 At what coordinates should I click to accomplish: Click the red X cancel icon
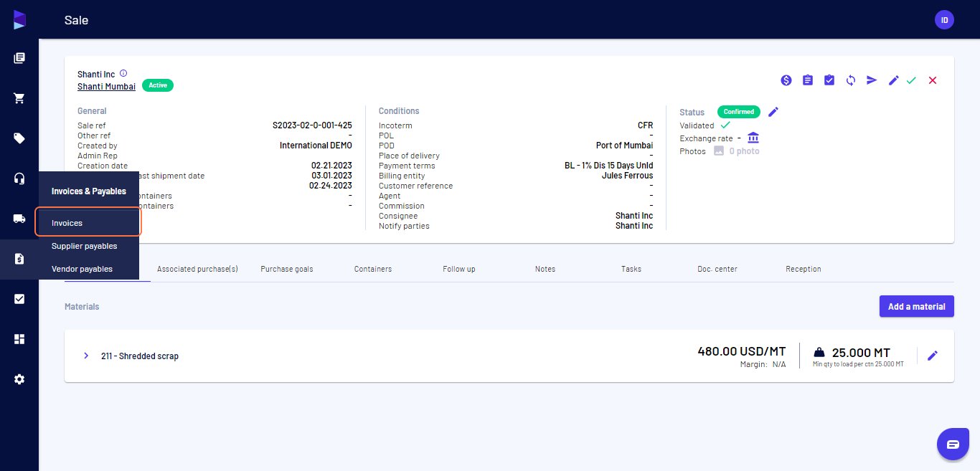click(933, 80)
